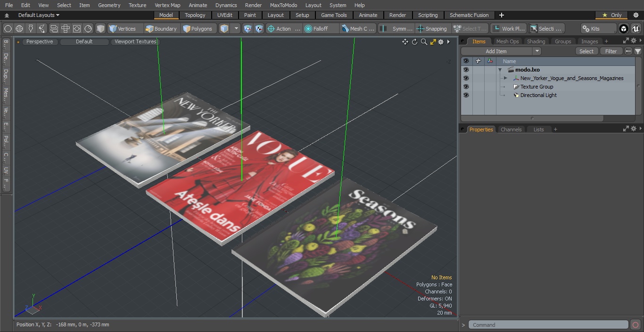
Task: Switch to UVEdit layout tab
Action: (225, 15)
